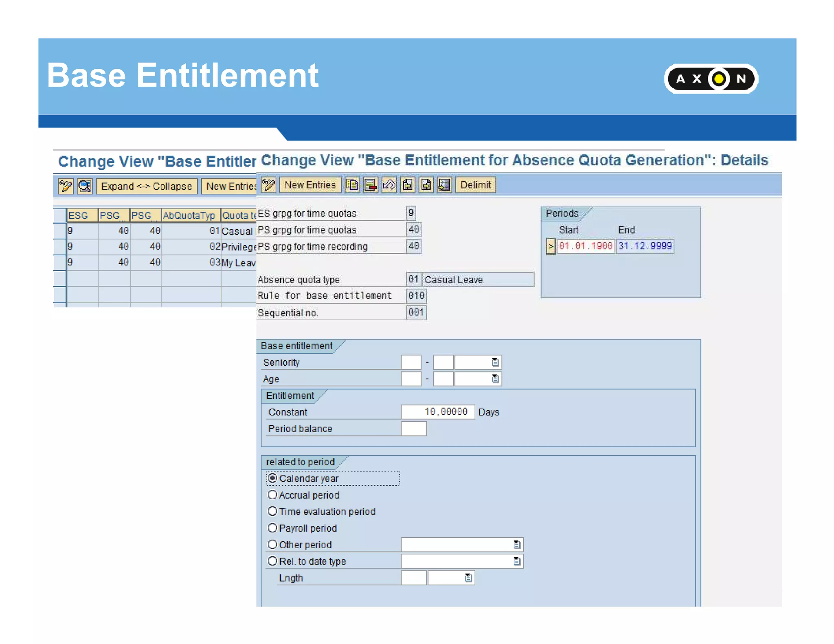The image size is (834, 644).
Task: Click Seniority lower limit field
Action: (411, 362)
